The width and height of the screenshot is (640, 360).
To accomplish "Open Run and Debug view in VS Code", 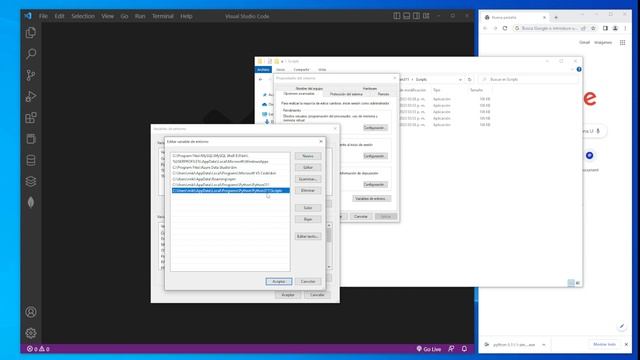I will click(31, 96).
